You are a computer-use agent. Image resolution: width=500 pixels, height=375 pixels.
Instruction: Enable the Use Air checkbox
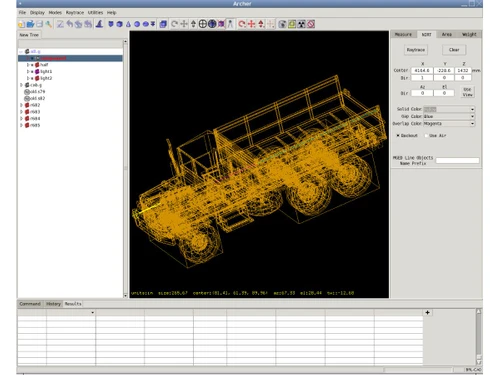point(426,136)
